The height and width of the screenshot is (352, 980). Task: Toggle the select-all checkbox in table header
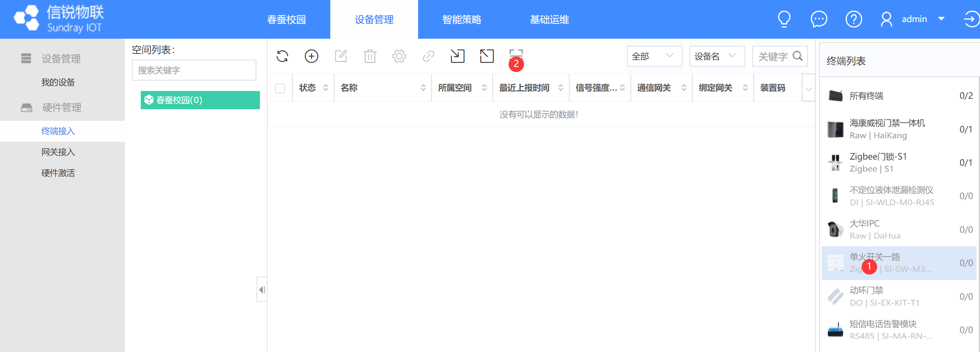click(x=280, y=88)
